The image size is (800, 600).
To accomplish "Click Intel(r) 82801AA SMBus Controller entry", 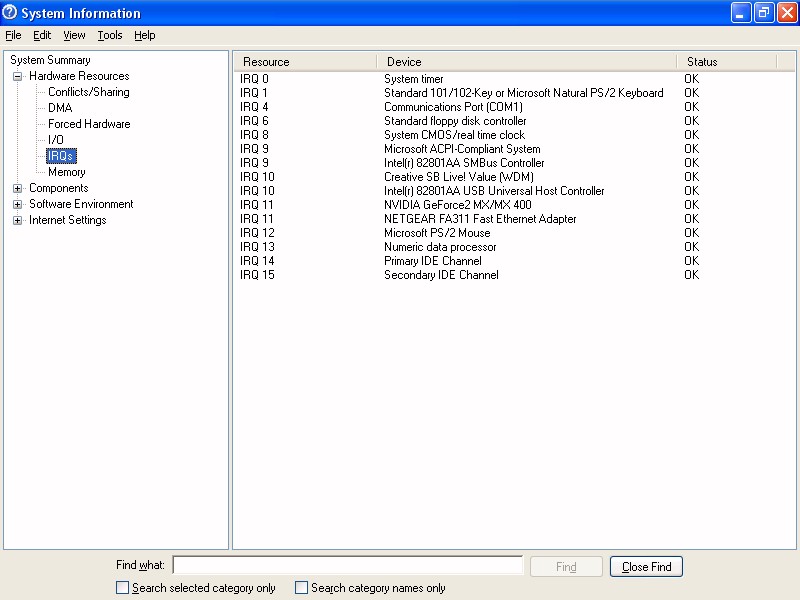I will 464,163.
